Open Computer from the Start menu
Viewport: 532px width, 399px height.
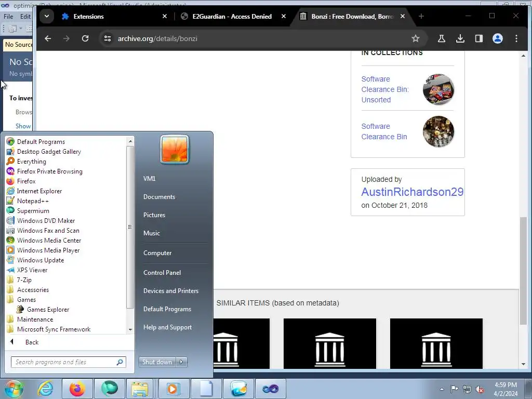tap(157, 253)
